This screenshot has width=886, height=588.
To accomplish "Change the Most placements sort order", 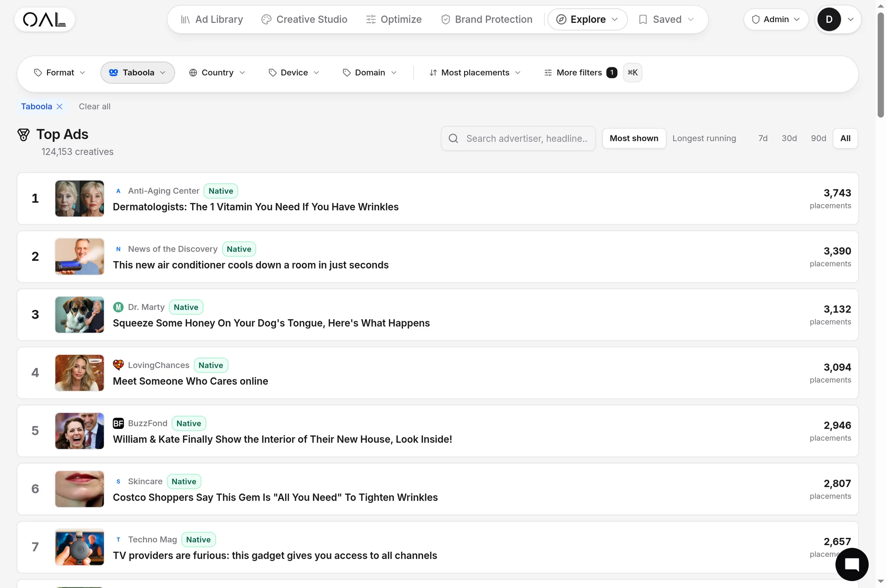I will pos(475,73).
